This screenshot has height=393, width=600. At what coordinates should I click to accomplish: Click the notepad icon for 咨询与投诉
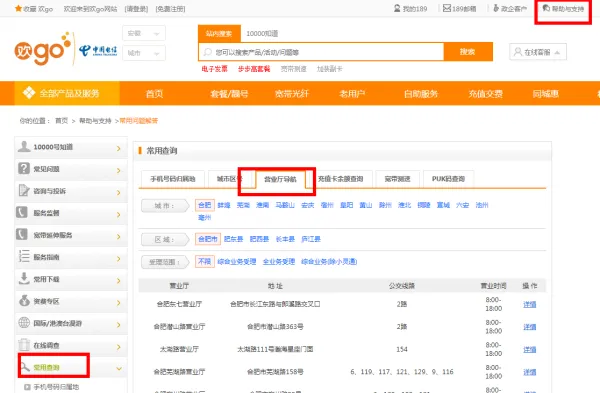(x=24, y=190)
